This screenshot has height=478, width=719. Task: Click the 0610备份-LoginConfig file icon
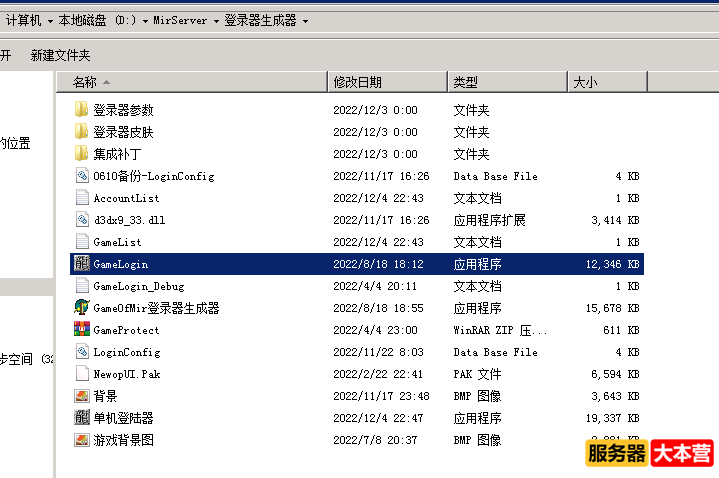click(x=82, y=176)
